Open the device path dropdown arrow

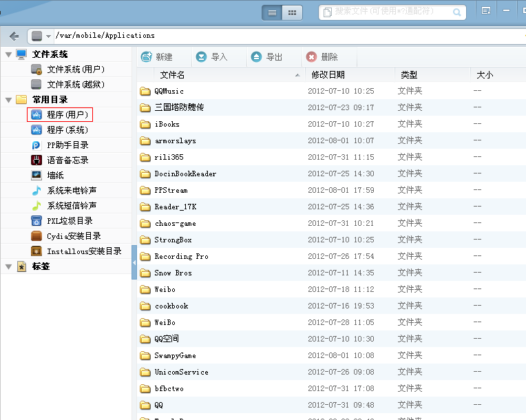[x=48, y=36]
